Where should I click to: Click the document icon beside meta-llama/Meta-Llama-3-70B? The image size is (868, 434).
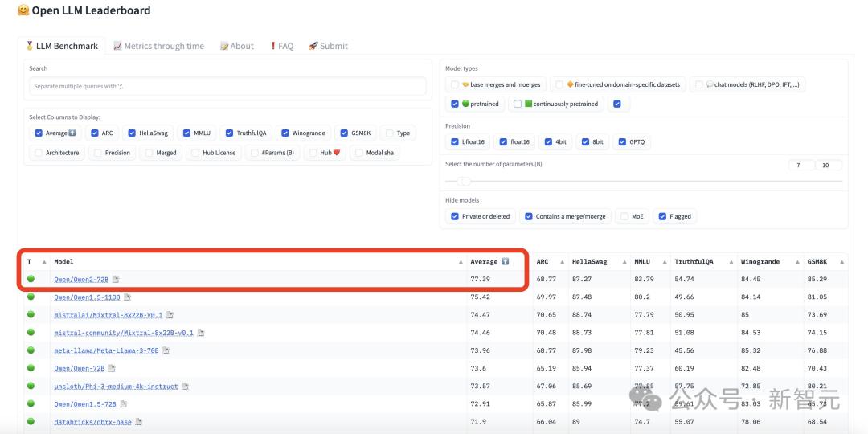pyautogui.click(x=166, y=350)
